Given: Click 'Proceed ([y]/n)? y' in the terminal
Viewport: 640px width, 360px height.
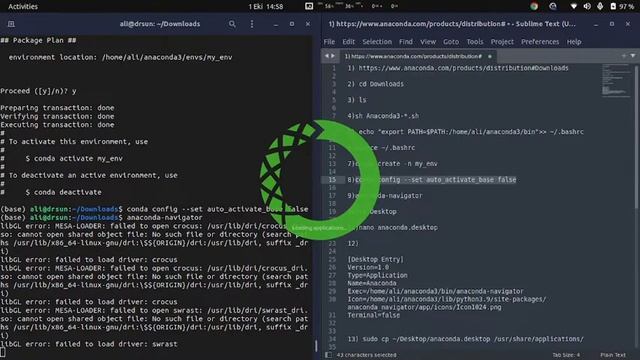Looking at the screenshot, I should point(38,91).
